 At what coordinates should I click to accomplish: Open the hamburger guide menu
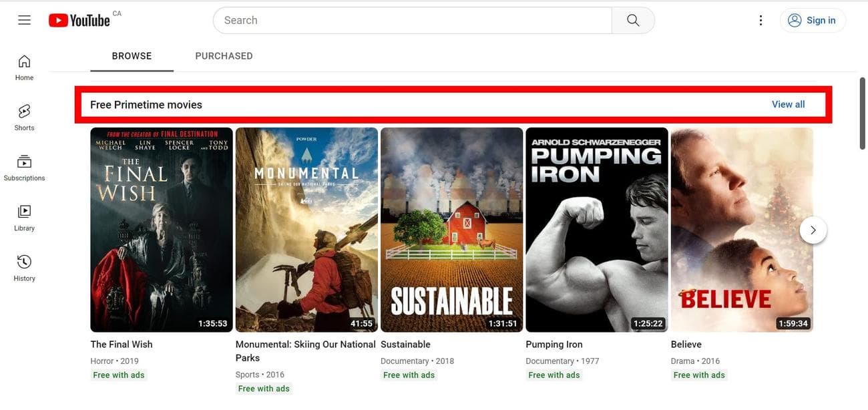pos(25,20)
